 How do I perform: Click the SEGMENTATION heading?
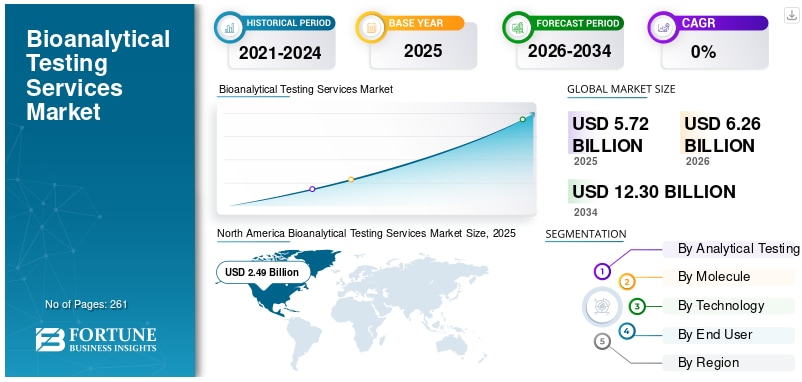tap(586, 234)
